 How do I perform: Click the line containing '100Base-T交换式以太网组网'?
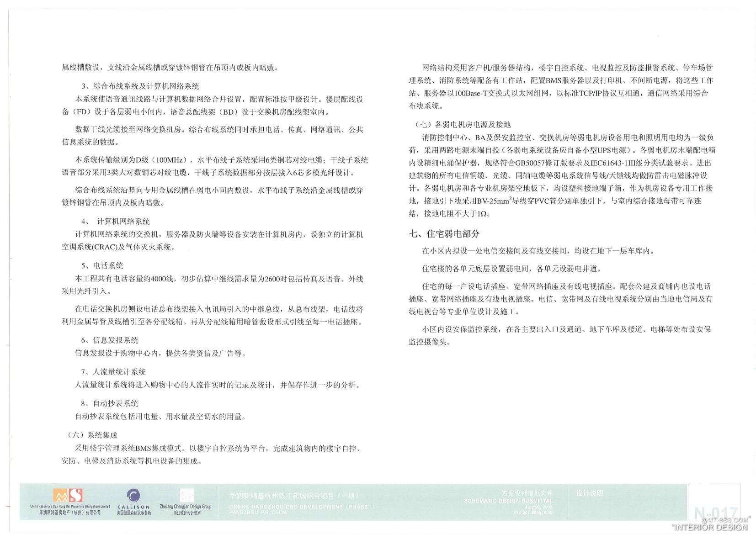[559, 93]
